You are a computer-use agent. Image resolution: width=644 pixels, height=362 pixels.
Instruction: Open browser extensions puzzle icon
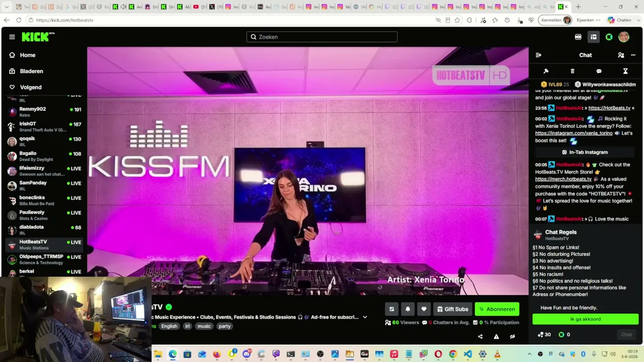point(469,20)
